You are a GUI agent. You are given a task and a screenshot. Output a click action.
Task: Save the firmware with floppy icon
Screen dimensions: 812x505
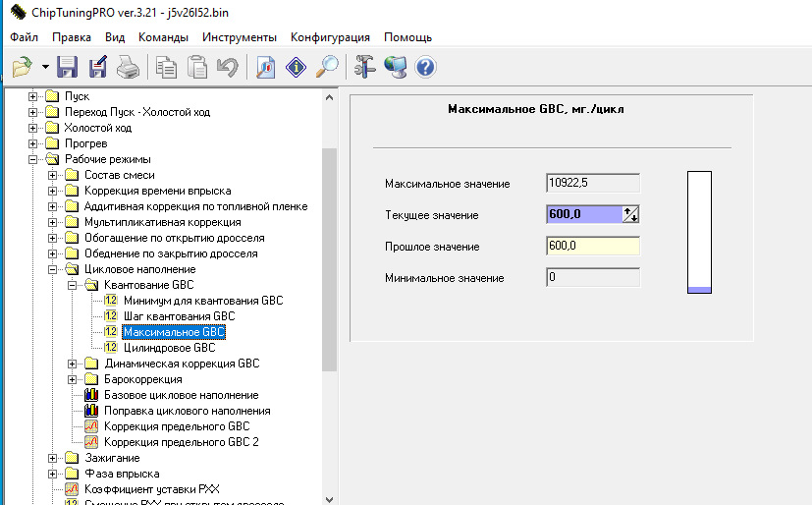[x=68, y=68]
